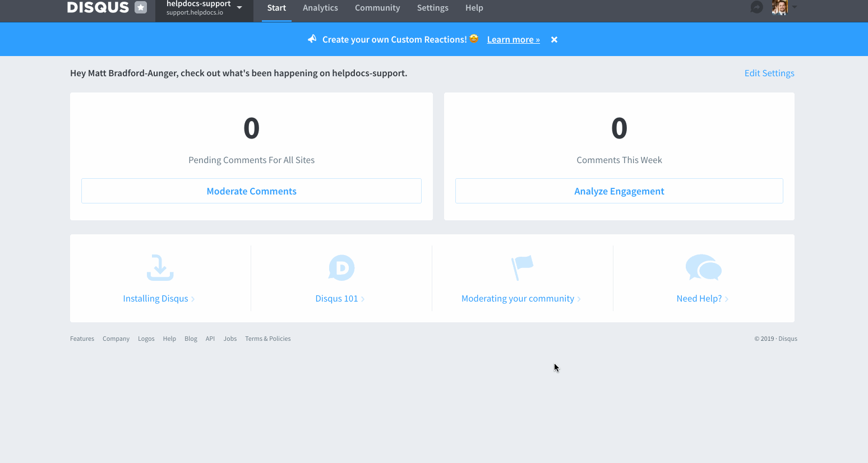Viewport: 868px width, 463px height.
Task: Open Moderating your community link
Action: click(x=521, y=298)
